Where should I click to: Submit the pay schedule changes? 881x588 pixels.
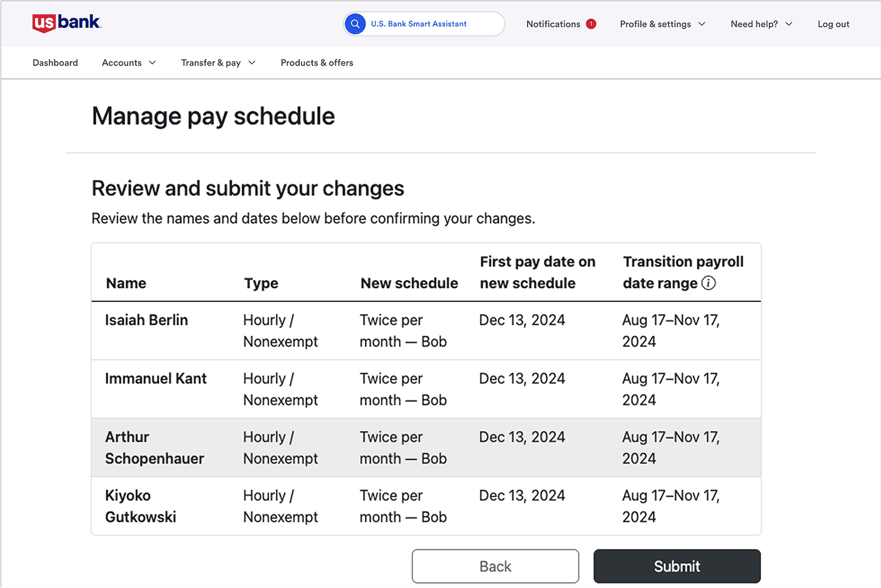click(676, 566)
